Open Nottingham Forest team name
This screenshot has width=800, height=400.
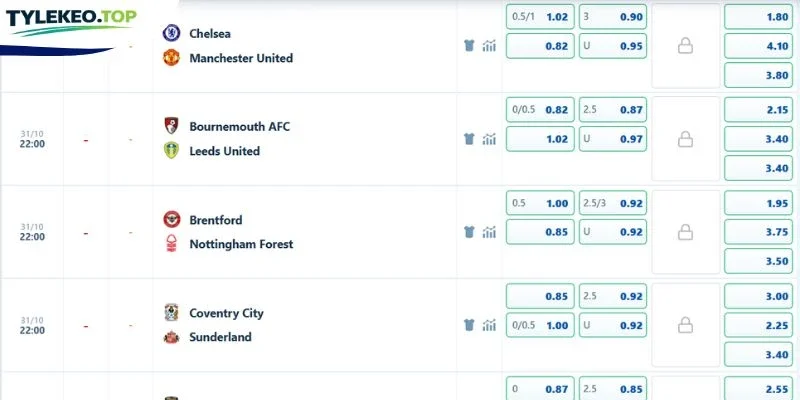pos(241,244)
